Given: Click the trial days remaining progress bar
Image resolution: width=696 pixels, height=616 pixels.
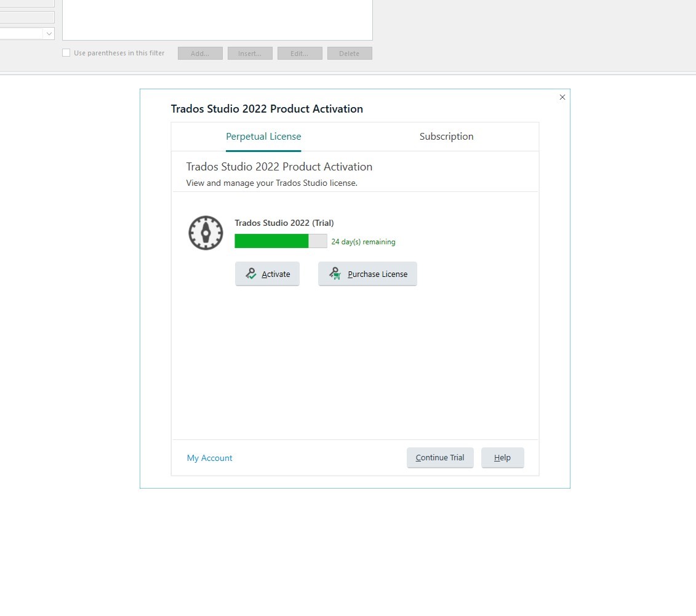Looking at the screenshot, I should click(x=281, y=241).
